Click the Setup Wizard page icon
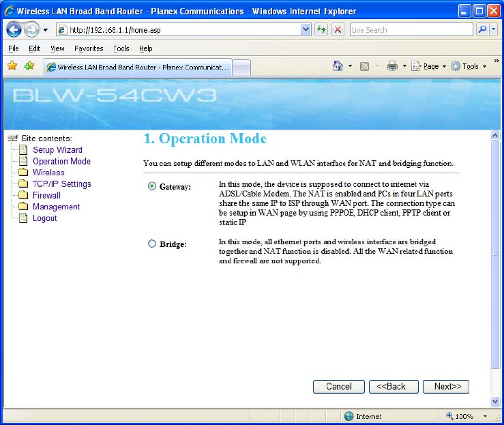504x425 pixels. [x=23, y=149]
